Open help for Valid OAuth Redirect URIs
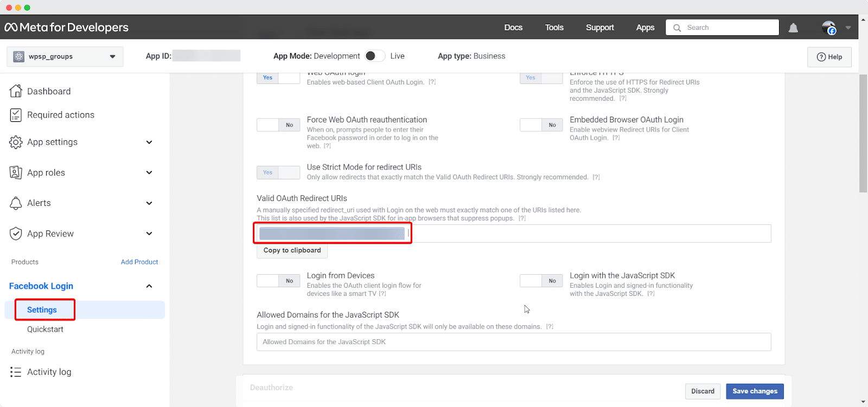868x407 pixels. click(x=522, y=218)
